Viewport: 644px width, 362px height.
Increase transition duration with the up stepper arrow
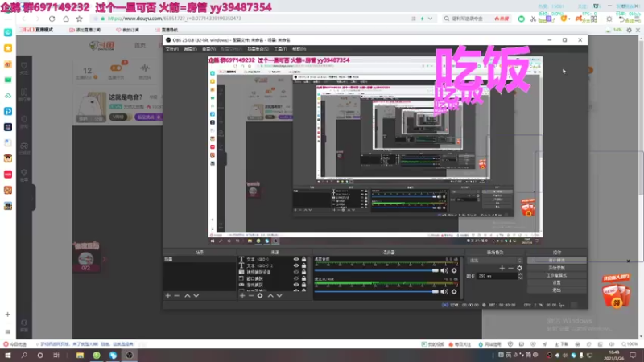tap(520, 274)
